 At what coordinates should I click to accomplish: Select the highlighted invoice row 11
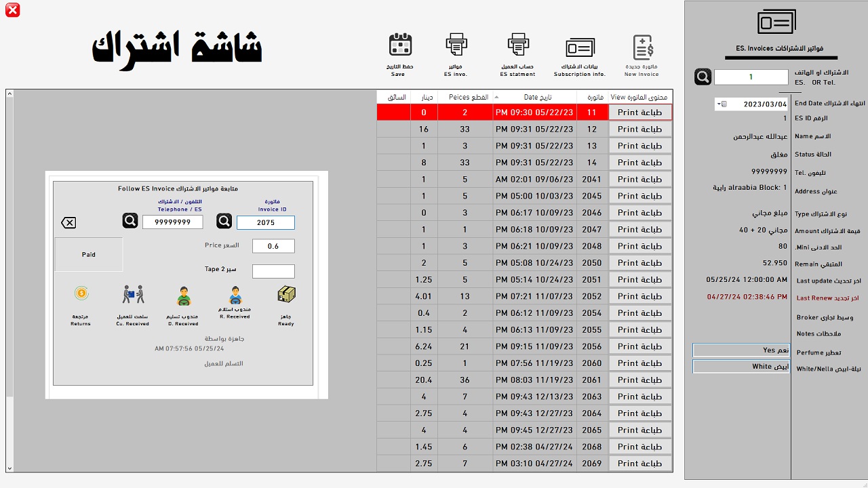(509, 112)
